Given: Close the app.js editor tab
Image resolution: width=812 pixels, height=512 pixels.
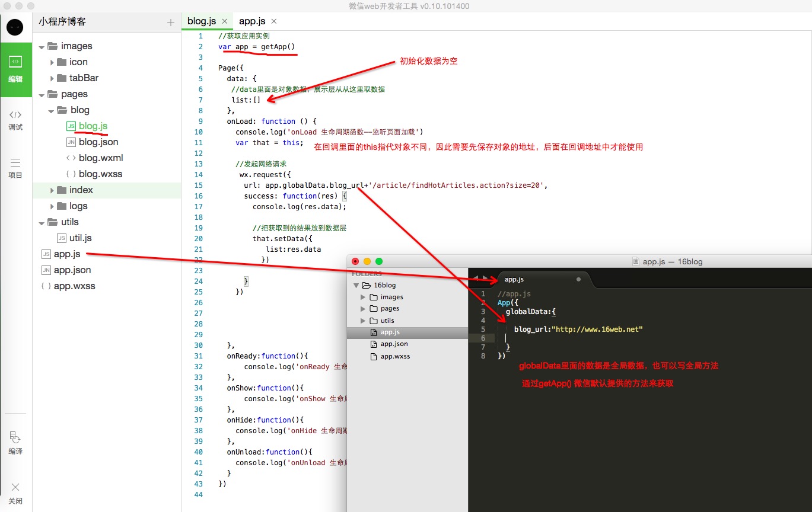Looking at the screenshot, I should [x=273, y=21].
